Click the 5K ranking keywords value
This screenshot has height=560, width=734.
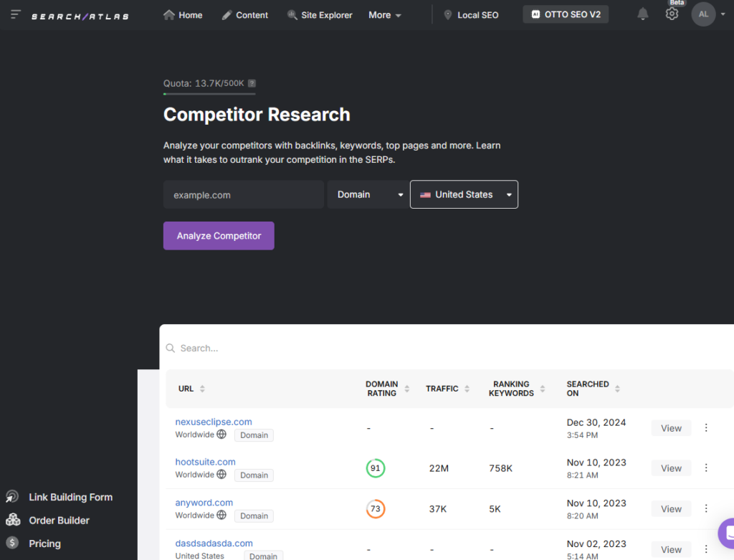click(495, 509)
